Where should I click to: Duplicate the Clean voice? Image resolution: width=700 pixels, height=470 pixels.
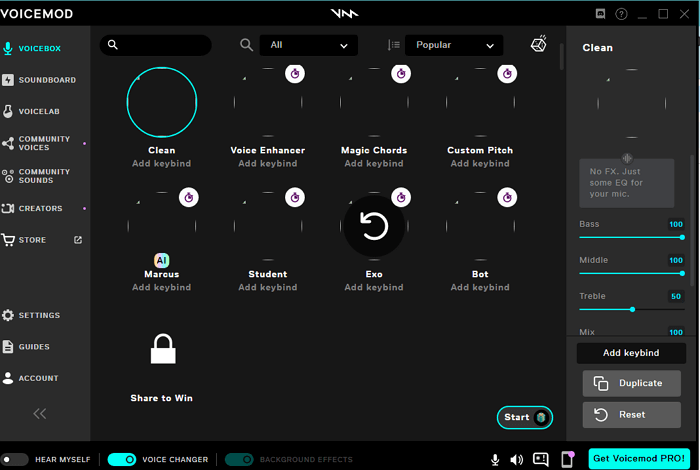[632, 383]
